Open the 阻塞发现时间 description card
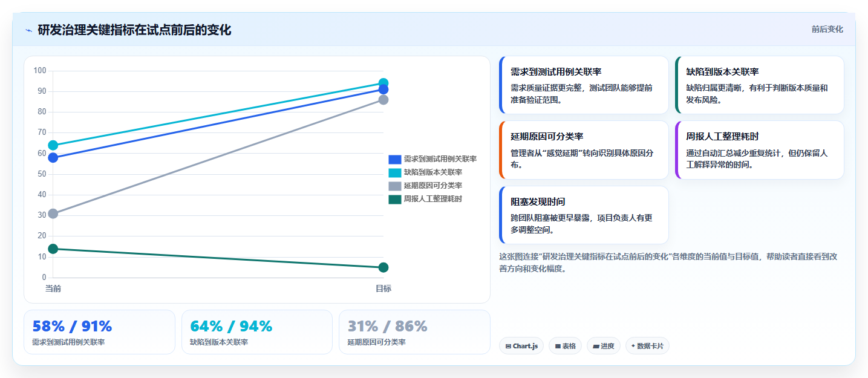 (584, 215)
